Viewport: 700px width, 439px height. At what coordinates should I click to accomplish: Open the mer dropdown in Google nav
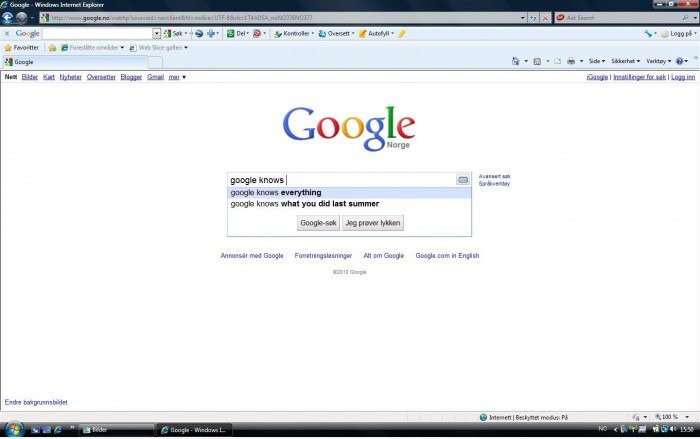coord(177,77)
